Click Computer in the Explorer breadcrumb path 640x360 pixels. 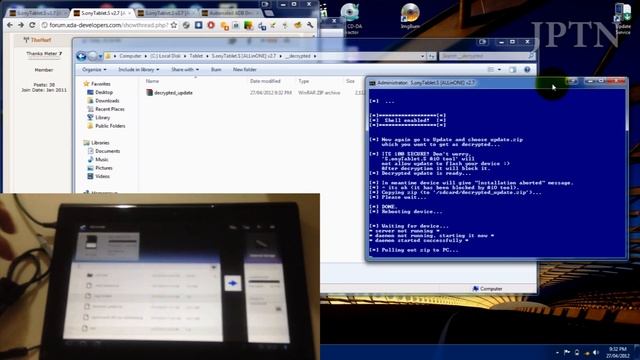130,56
